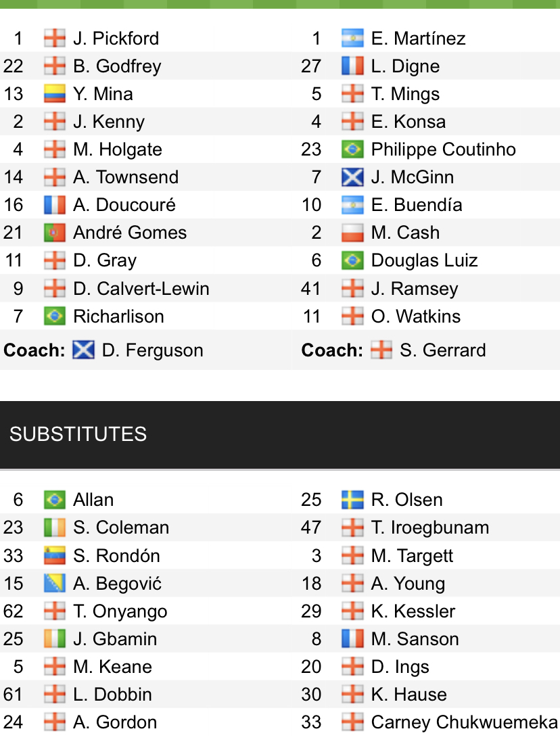The height and width of the screenshot is (748, 560).
Task: Click the Scotland flag beside J. McGinn
Action: coord(352,177)
